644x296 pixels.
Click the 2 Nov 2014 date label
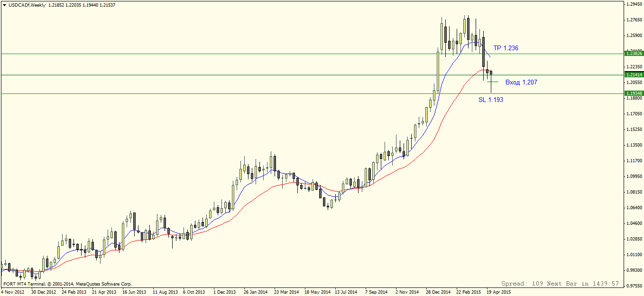click(x=407, y=292)
